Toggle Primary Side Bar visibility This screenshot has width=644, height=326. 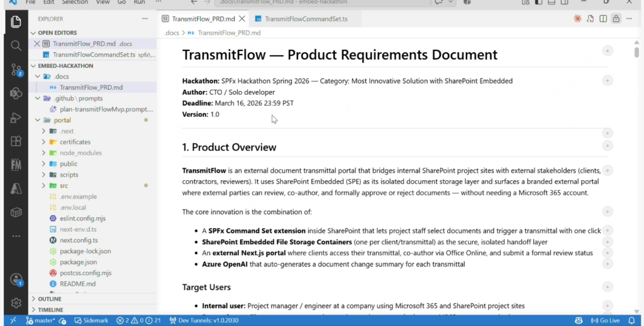coord(538,2)
